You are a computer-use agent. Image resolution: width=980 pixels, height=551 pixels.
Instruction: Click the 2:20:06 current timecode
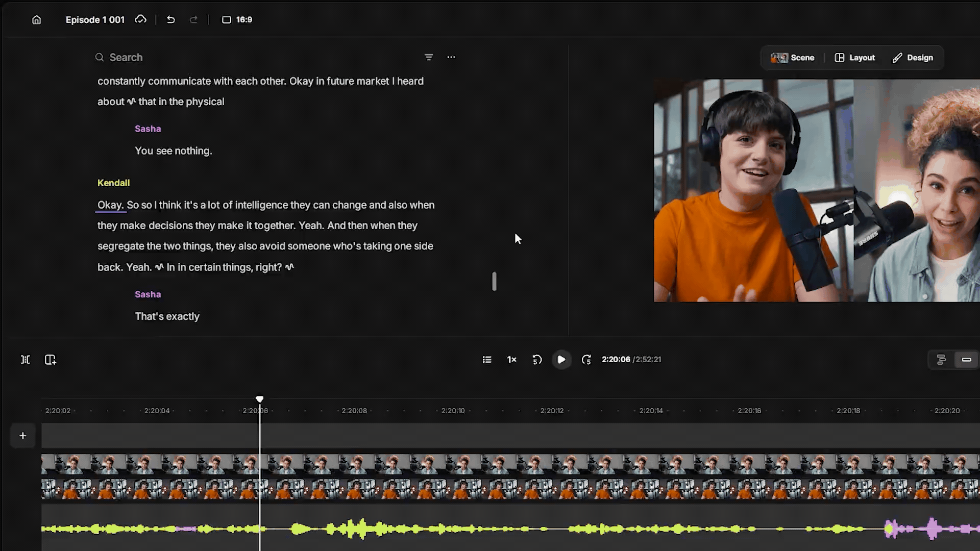pos(616,360)
